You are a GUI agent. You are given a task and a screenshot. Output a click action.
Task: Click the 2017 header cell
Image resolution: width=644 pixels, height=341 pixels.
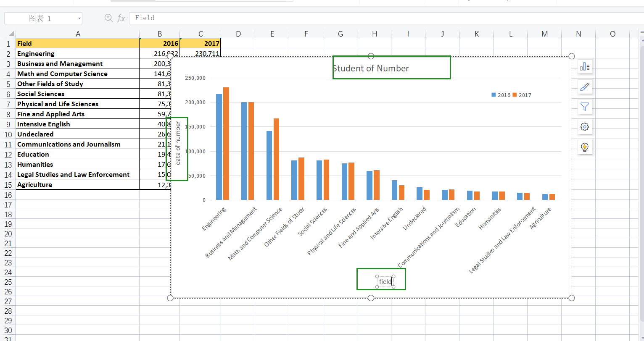(x=201, y=43)
